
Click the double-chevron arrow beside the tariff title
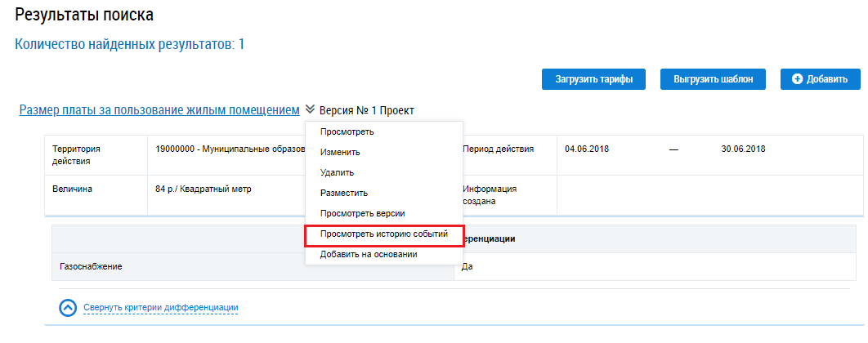(x=310, y=109)
